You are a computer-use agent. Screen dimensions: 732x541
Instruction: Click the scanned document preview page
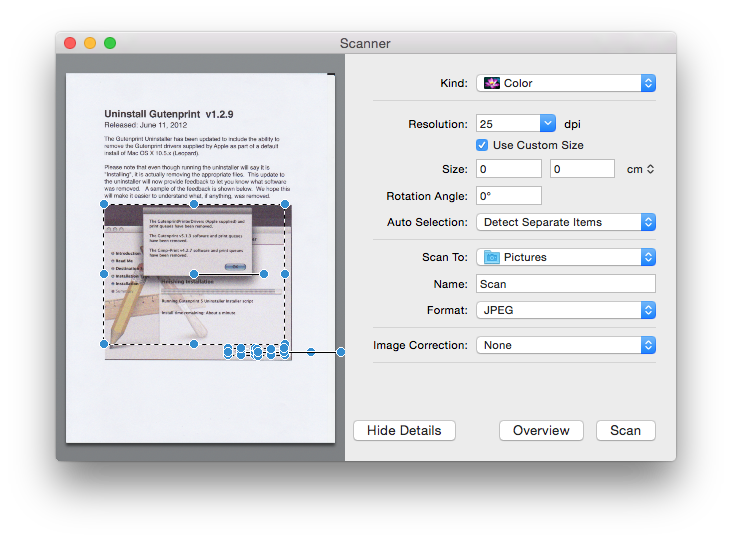pyautogui.click(x=200, y=258)
